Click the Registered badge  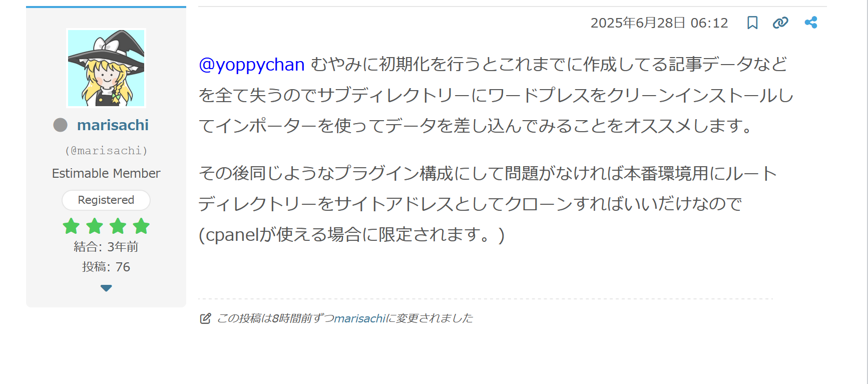106,200
